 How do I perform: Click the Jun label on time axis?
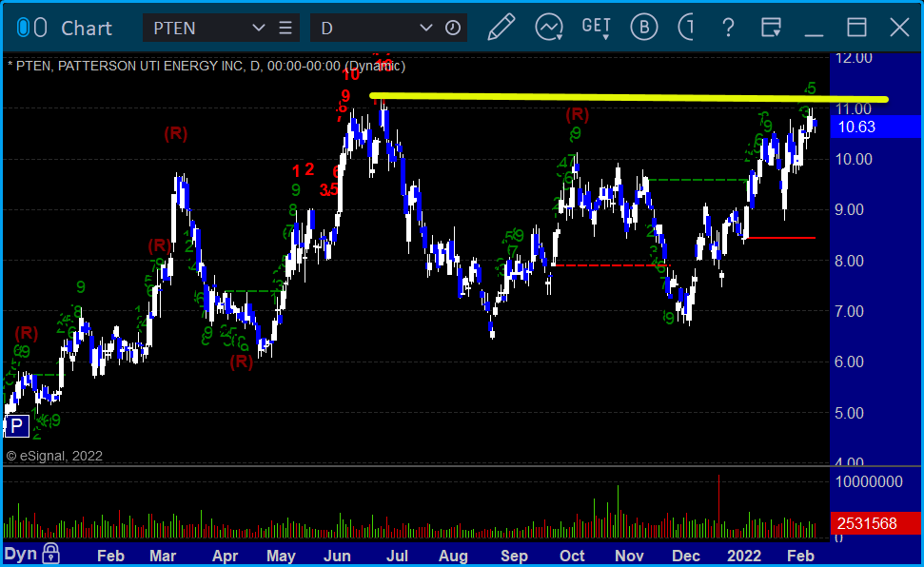[337, 556]
